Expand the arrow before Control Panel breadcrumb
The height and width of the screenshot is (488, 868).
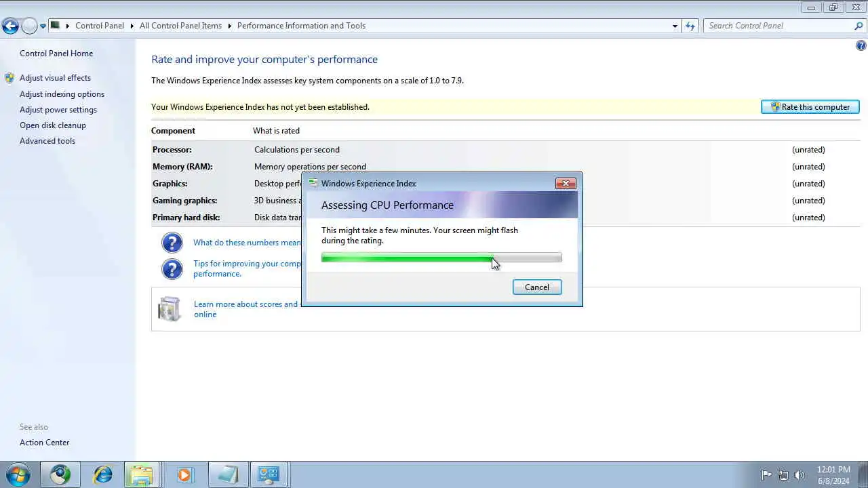pos(68,26)
